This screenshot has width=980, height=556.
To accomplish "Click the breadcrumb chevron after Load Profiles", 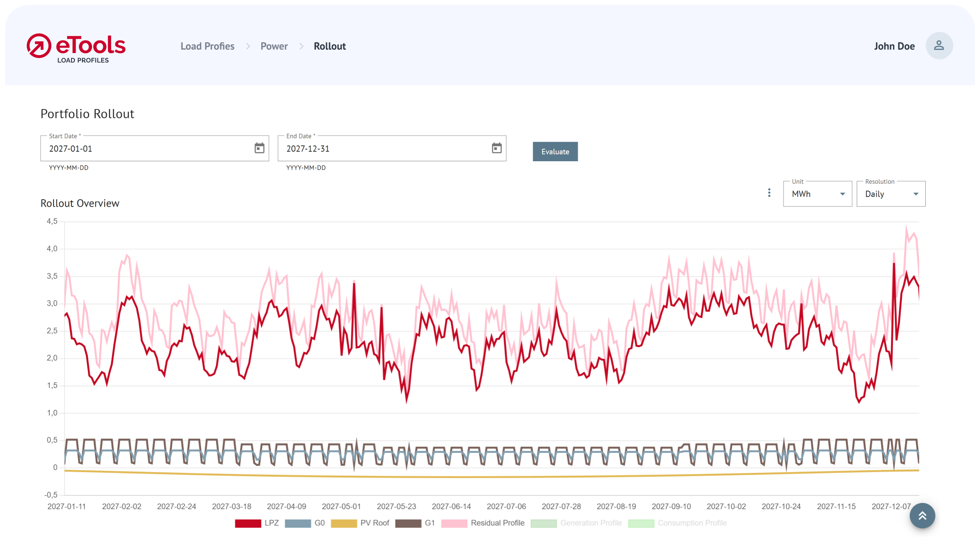I will click(x=248, y=46).
